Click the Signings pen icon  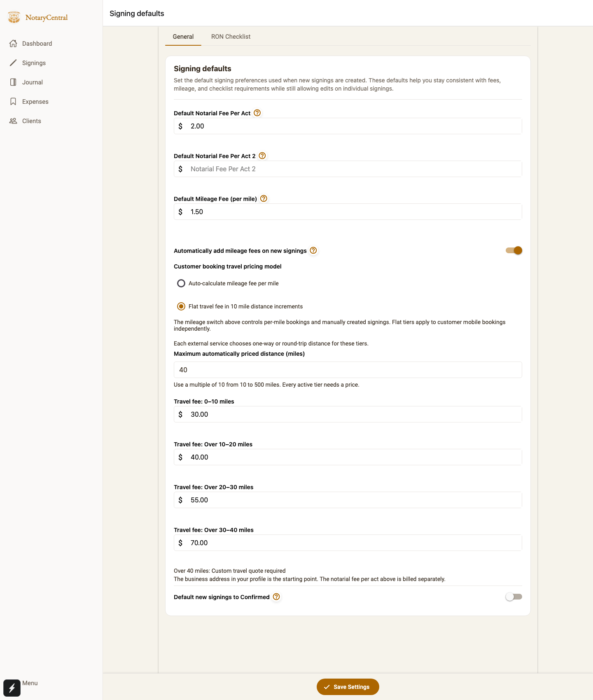13,63
